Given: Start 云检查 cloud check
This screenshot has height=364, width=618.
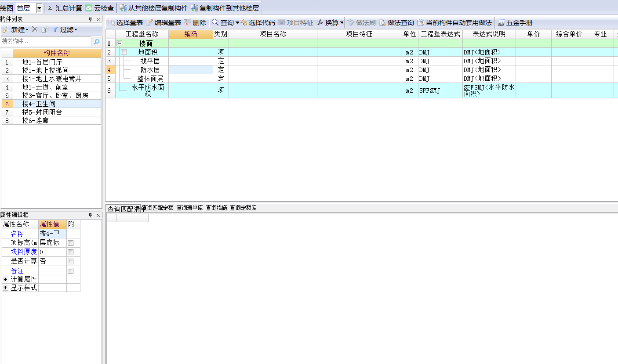Looking at the screenshot, I should coord(100,8).
